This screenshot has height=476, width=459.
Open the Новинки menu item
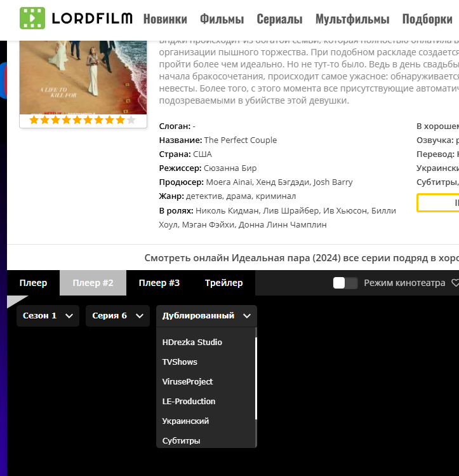[x=165, y=19]
